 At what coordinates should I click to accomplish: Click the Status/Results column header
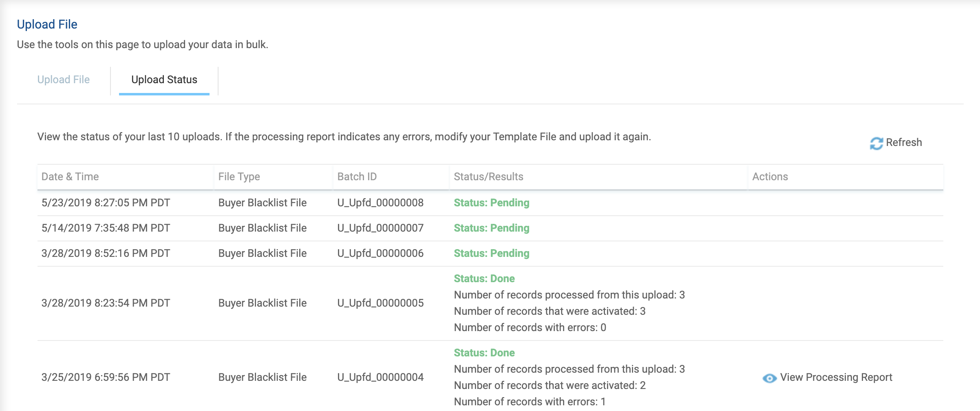pyautogui.click(x=488, y=176)
